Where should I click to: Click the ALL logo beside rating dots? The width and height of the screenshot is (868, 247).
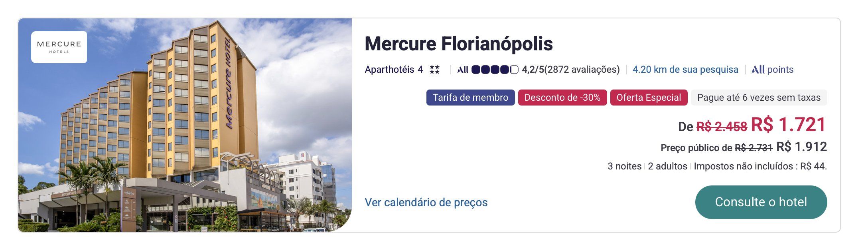(x=463, y=70)
